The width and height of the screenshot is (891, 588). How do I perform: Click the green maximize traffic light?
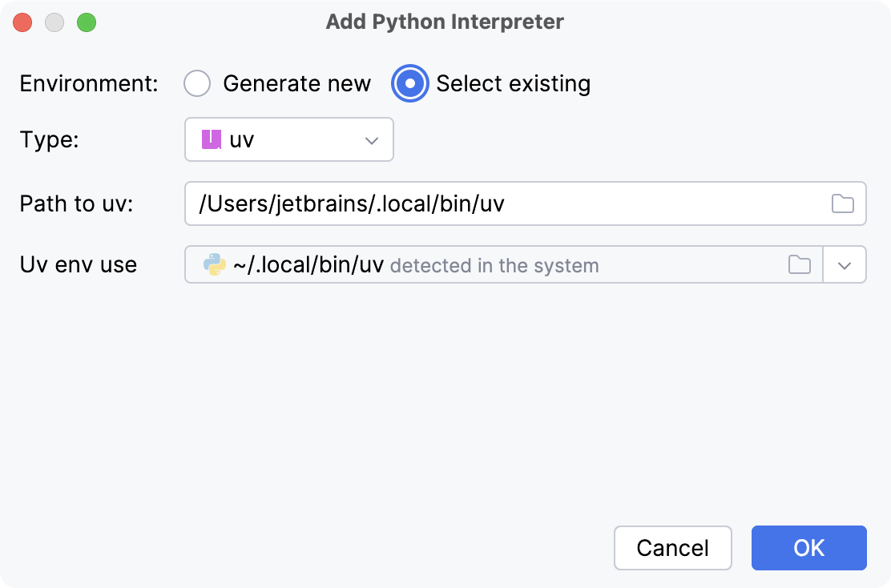(x=87, y=22)
